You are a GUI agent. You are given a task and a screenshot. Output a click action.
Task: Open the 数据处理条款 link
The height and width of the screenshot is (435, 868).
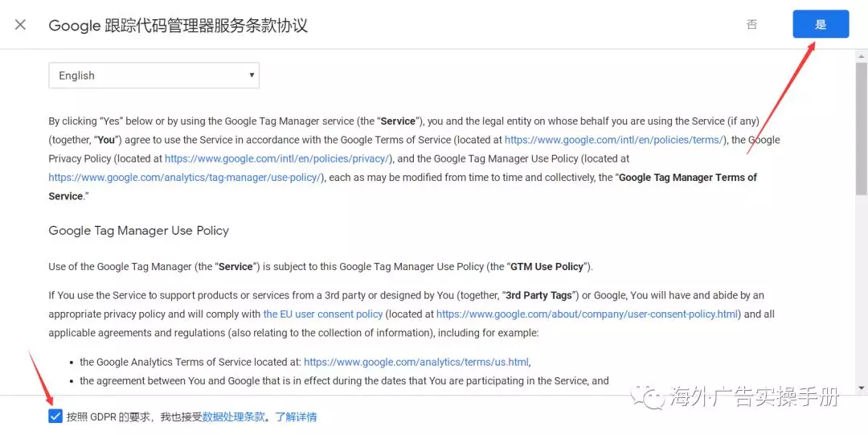[234, 417]
